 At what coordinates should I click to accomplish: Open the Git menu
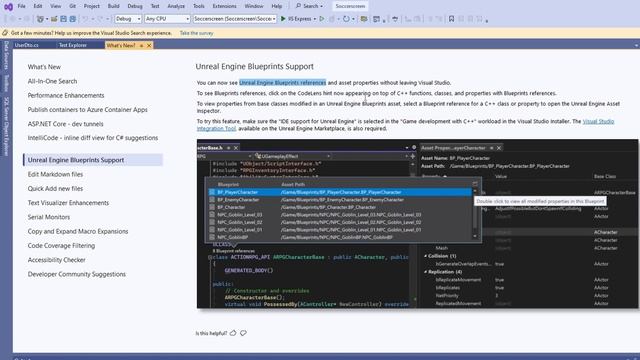click(x=72, y=6)
